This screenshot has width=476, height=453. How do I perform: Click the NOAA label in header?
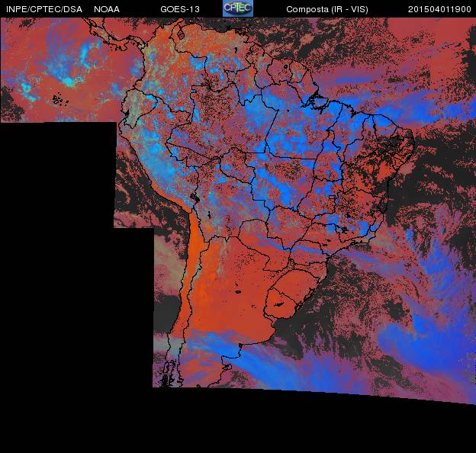107,9
